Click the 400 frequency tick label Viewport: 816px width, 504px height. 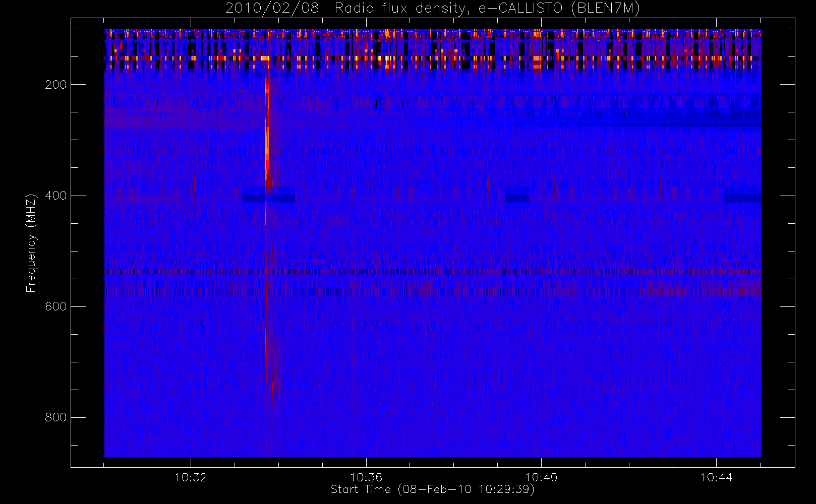pos(55,196)
